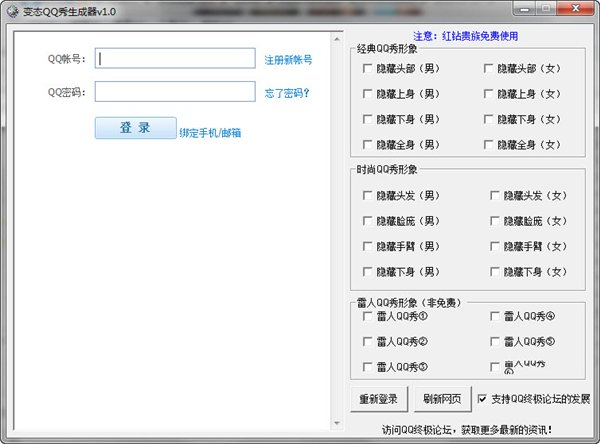Enable classic 隐藏头部(女) checkbox
The width and height of the screenshot is (600, 444).
click(488, 69)
